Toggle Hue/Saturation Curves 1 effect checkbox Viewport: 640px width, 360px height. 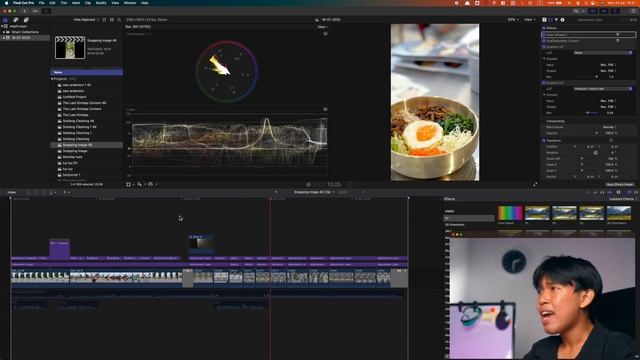pyautogui.click(x=544, y=41)
